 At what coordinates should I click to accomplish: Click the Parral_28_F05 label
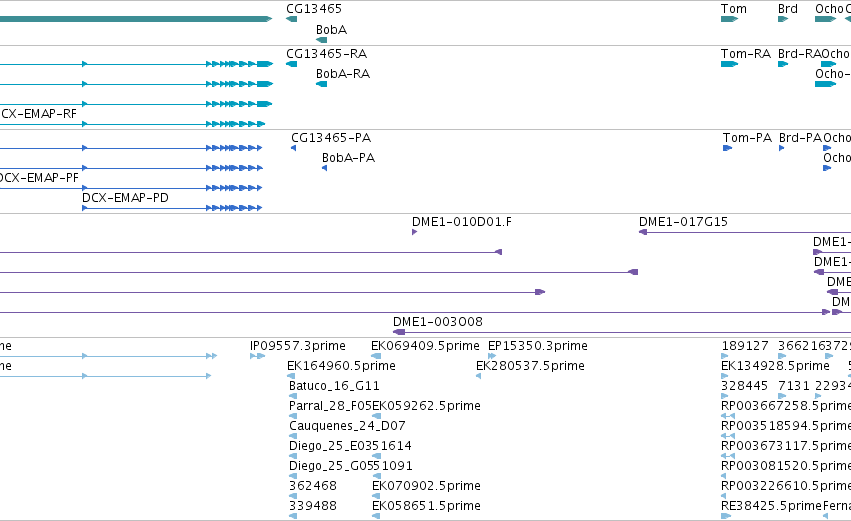[331, 406]
